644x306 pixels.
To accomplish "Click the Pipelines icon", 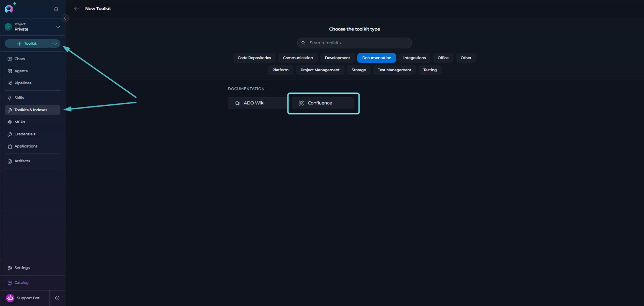I will pos(10,83).
